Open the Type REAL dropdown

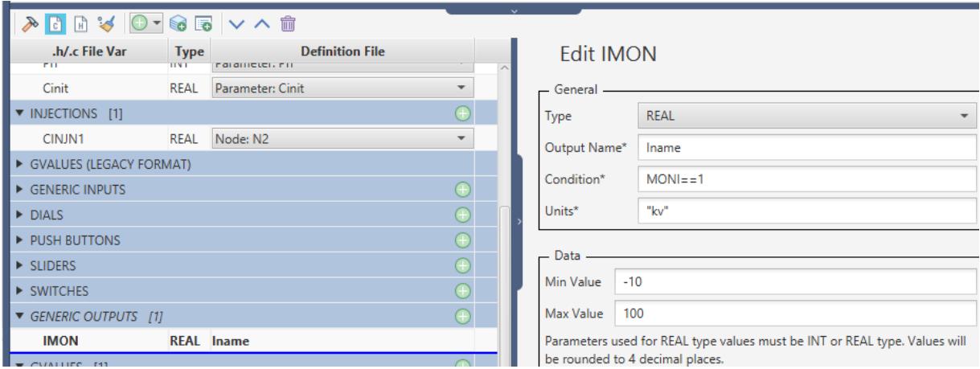tap(805, 115)
